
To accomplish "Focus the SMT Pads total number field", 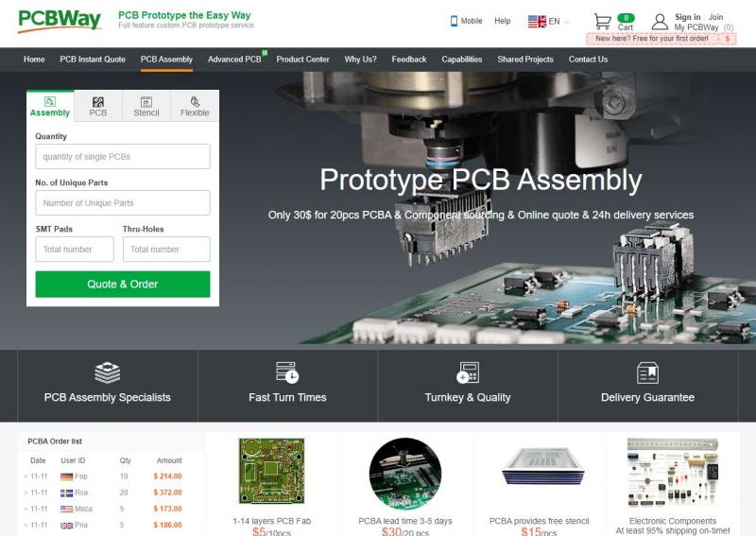I will 75,250.
